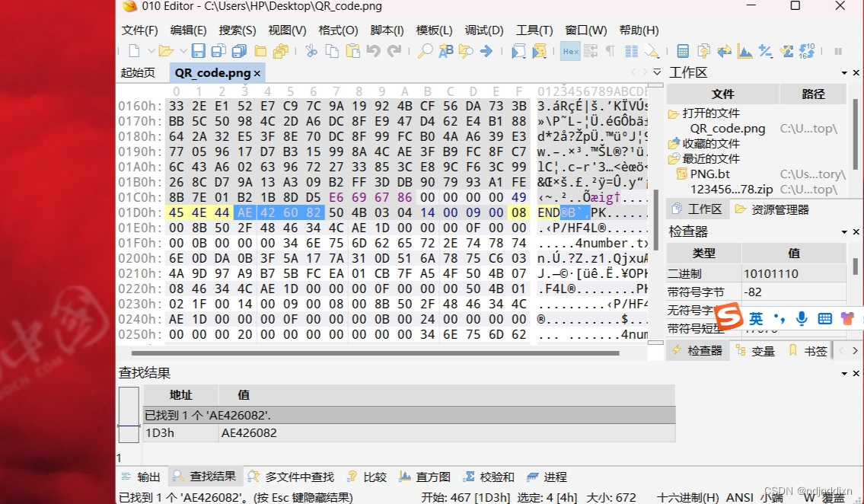Image resolution: width=864 pixels, height=504 pixels.
Task: Save the file with the floppy disk icon
Action: 199,51
